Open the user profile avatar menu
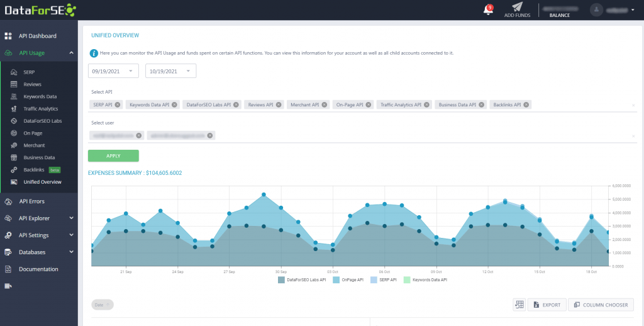644x326 pixels. pos(596,10)
